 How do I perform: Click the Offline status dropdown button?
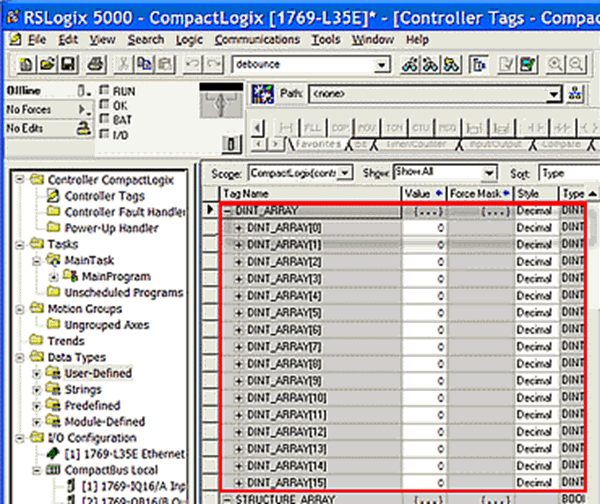coord(85,91)
